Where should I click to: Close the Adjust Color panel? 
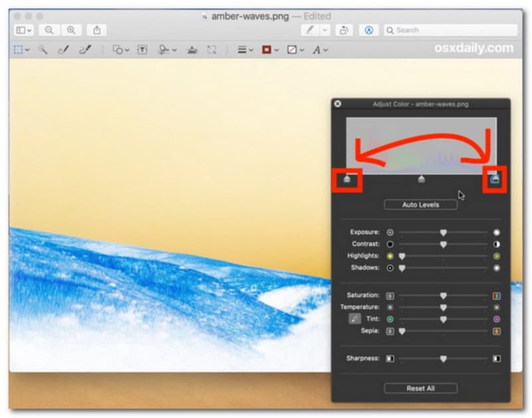(338, 104)
